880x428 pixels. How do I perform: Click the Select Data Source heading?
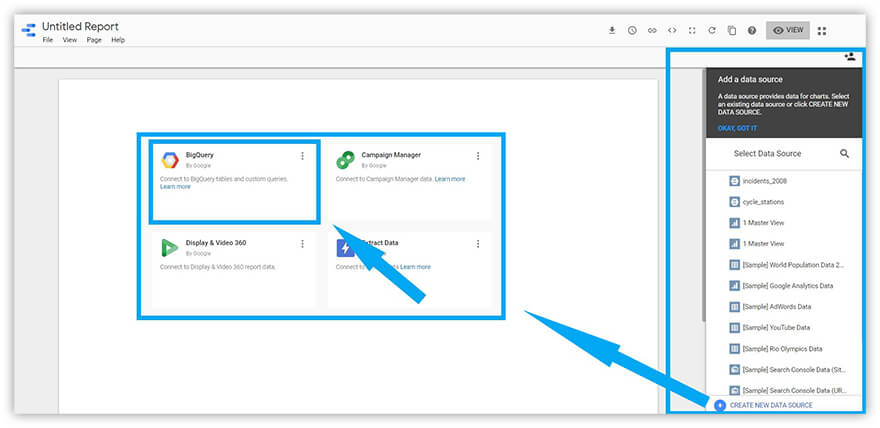click(x=767, y=153)
